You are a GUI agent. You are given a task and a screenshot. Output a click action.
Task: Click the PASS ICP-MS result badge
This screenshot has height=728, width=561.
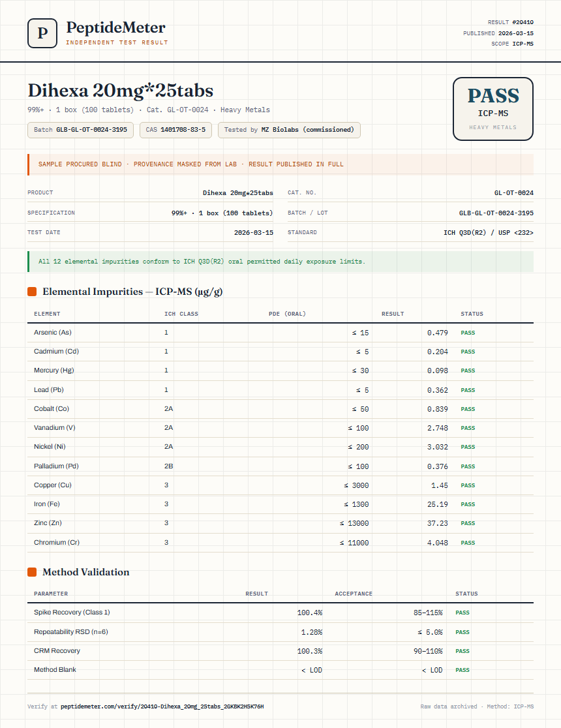tap(493, 109)
